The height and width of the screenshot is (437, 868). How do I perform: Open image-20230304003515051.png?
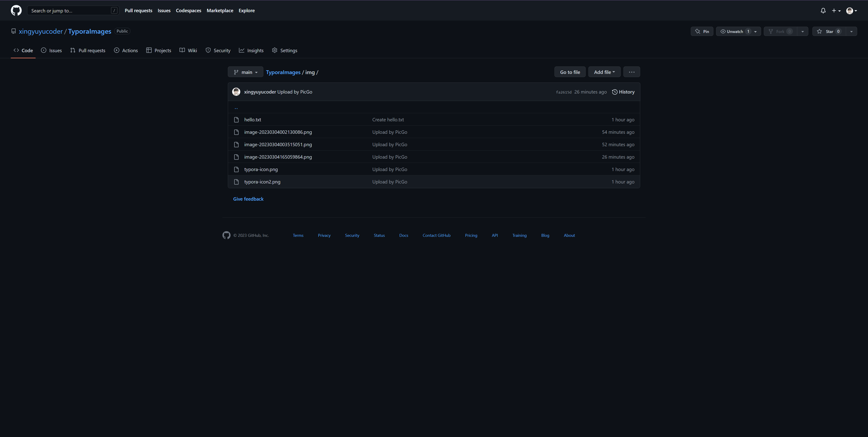(278, 145)
